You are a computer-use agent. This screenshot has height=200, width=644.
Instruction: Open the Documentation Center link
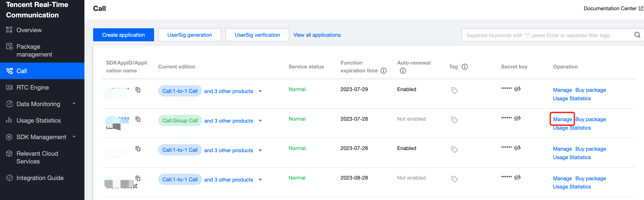pyautogui.click(x=613, y=8)
